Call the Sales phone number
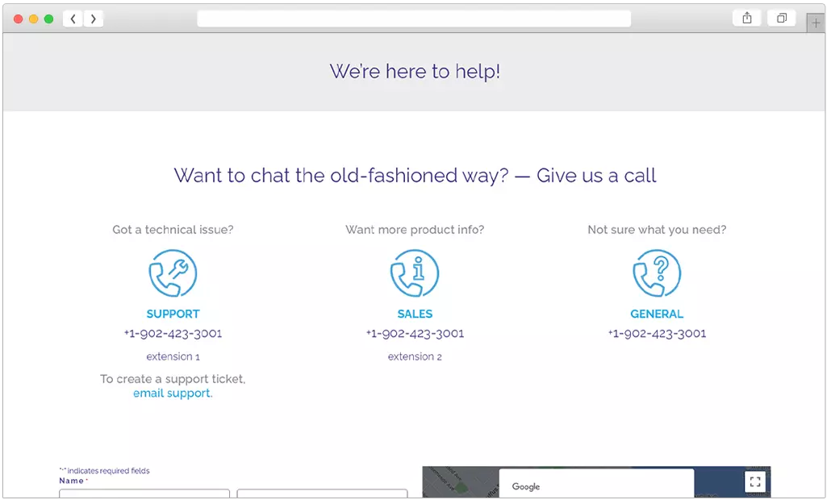The width and height of the screenshot is (831, 504). [x=415, y=333]
